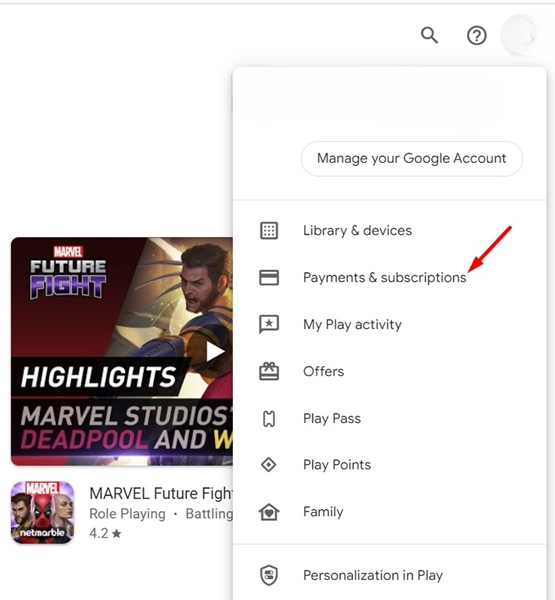The width and height of the screenshot is (555, 600).
Task: Click the Payments credit card icon
Action: pos(269,277)
